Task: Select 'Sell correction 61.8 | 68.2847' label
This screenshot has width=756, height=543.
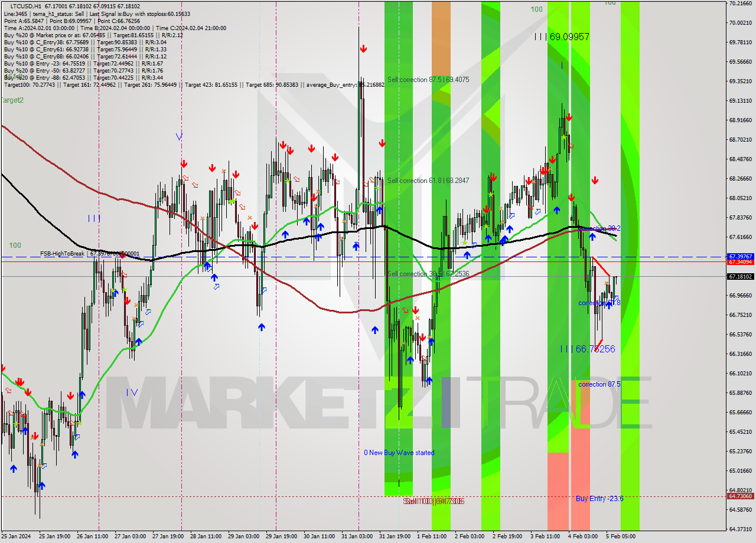Action: [x=428, y=181]
